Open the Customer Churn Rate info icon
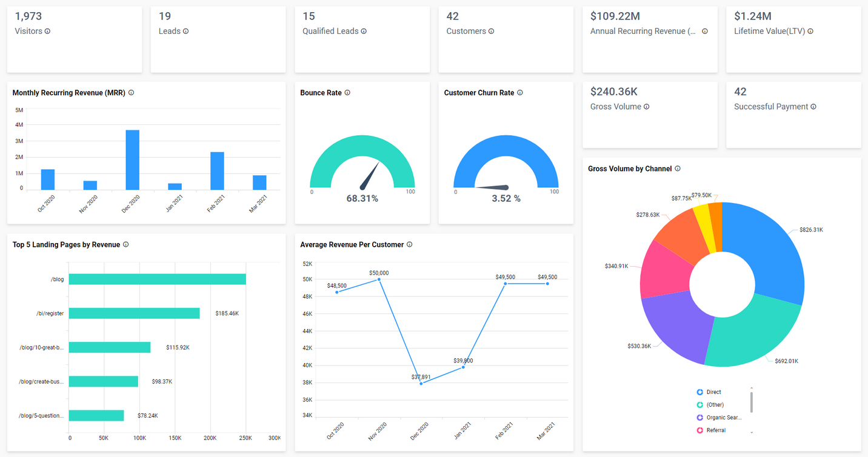The height and width of the screenshot is (457, 868). (519, 93)
